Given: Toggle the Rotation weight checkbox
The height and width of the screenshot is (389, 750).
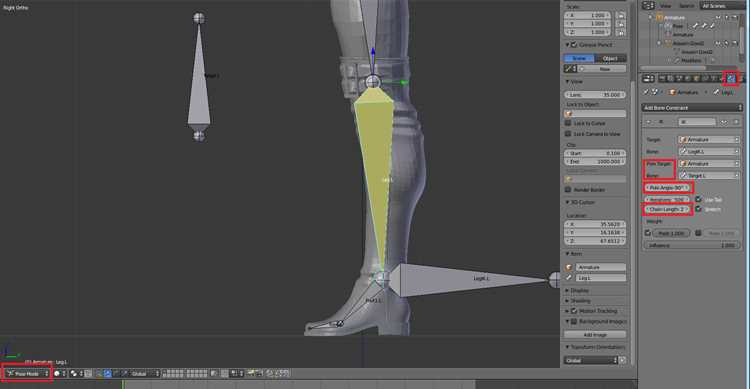Looking at the screenshot, I should [698, 233].
